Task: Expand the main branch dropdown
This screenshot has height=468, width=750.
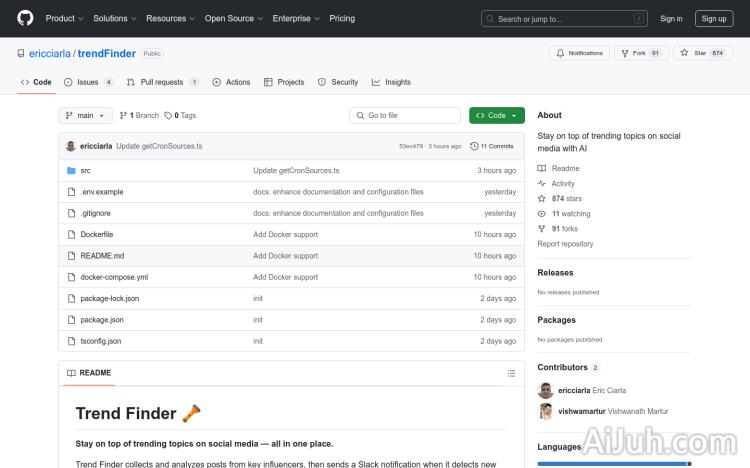Action: tap(85, 115)
